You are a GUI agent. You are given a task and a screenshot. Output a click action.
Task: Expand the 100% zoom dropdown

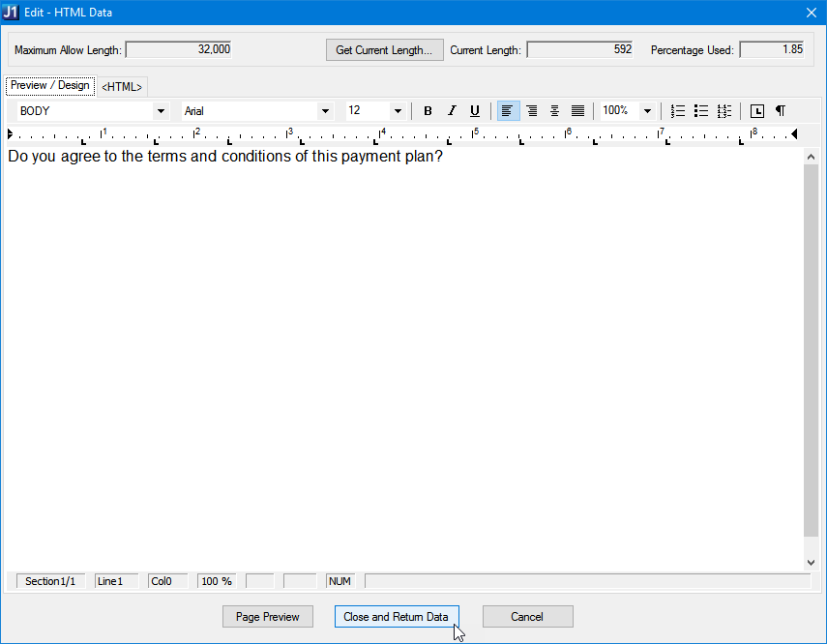[x=647, y=111]
